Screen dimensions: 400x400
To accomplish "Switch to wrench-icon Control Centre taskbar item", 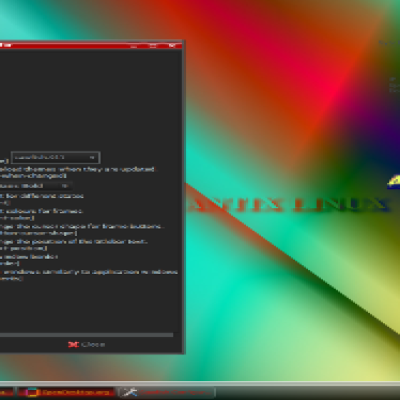I will coord(168,392).
